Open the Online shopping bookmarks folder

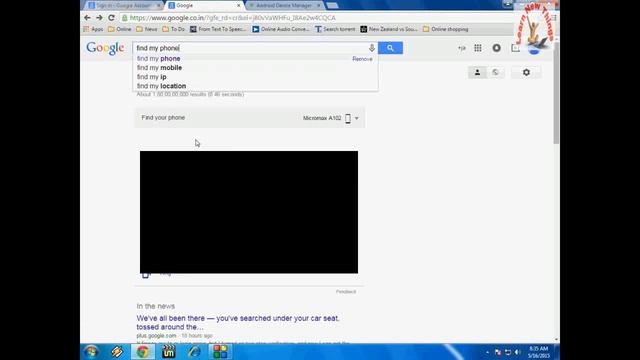(x=446, y=29)
